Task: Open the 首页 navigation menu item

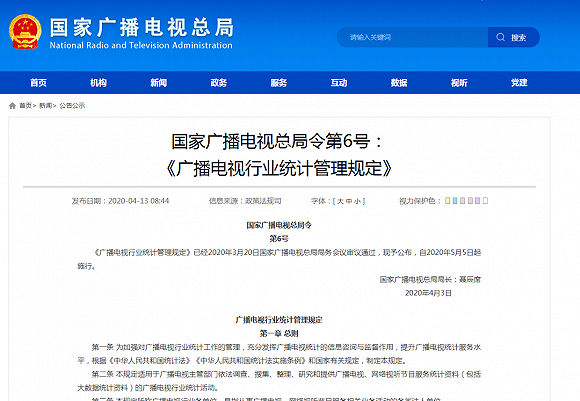Action: [38, 83]
